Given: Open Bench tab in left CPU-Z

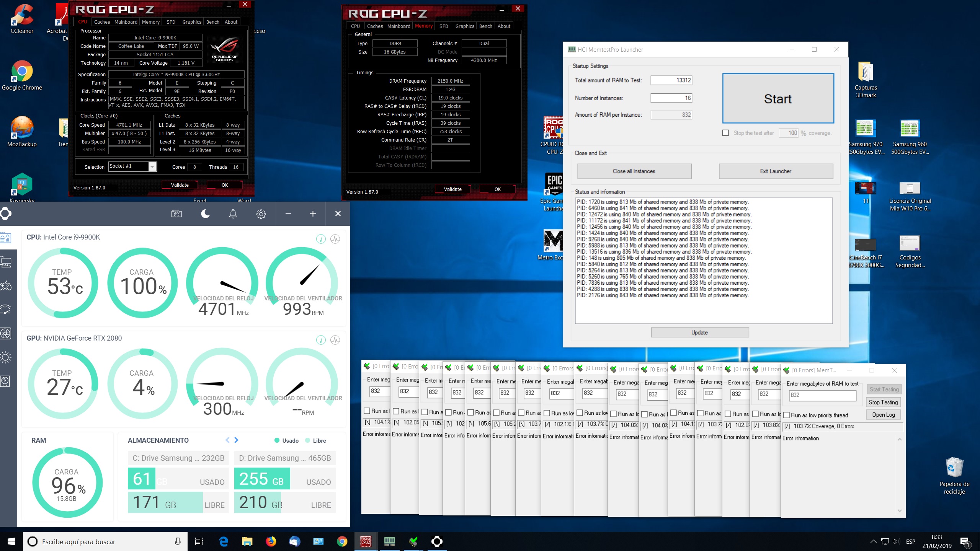Looking at the screenshot, I should [x=212, y=22].
